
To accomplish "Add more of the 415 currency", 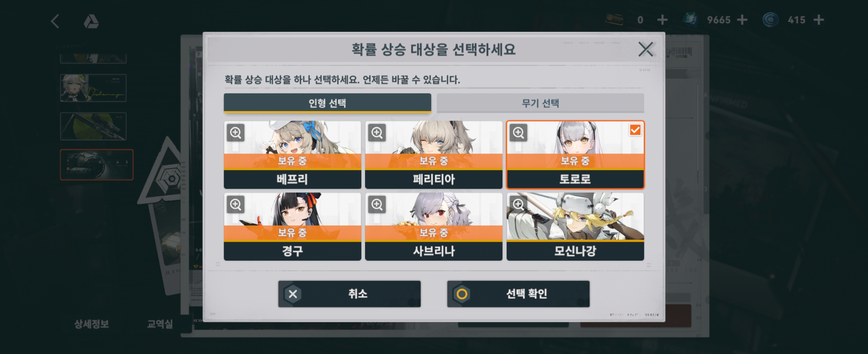I will tap(819, 20).
